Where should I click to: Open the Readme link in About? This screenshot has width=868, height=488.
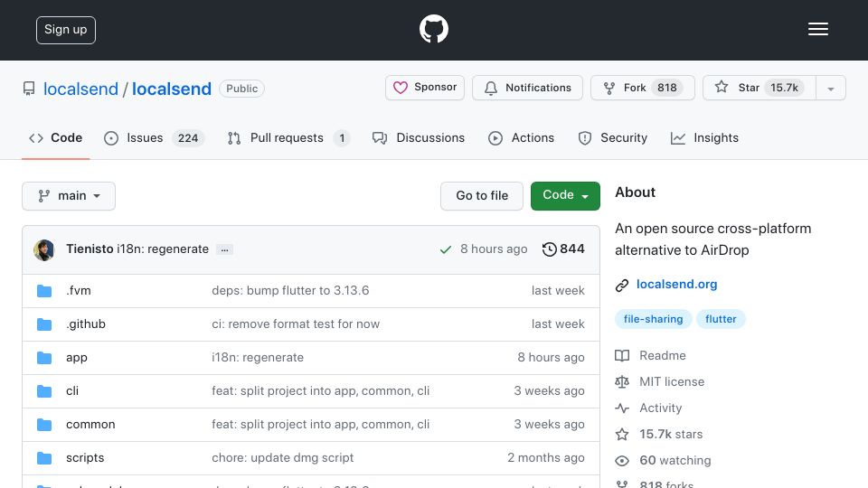tap(651, 356)
